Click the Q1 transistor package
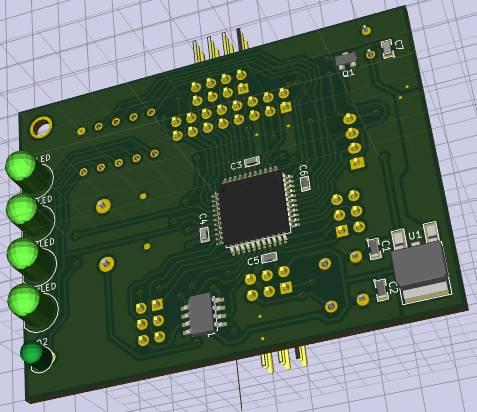The image size is (477, 412). [x=346, y=60]
